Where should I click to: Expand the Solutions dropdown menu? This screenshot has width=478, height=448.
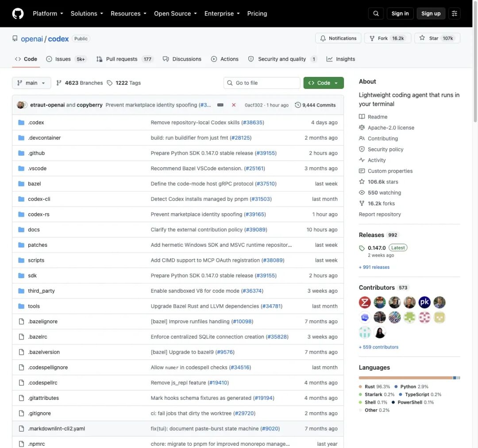tap(87, 14)
